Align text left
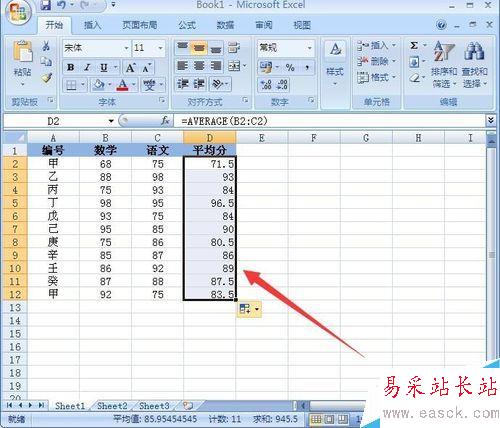Screen dimensions: 500x428 (182, 66)
